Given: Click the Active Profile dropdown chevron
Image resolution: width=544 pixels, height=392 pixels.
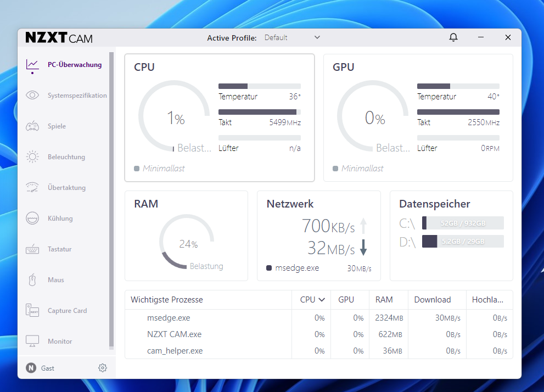Looking at the screenshot, I should [x=317, y=37].
